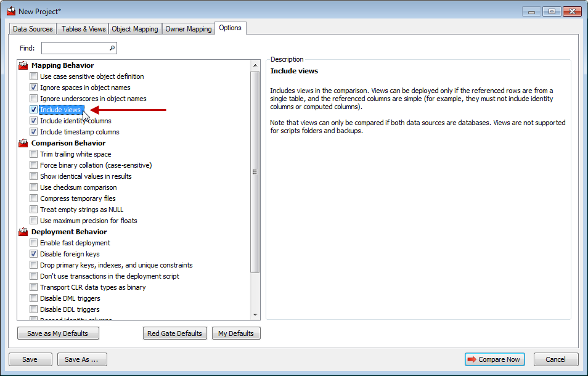
Task: Uncheck the Include views checkbox
Action: tap(34, 110)
